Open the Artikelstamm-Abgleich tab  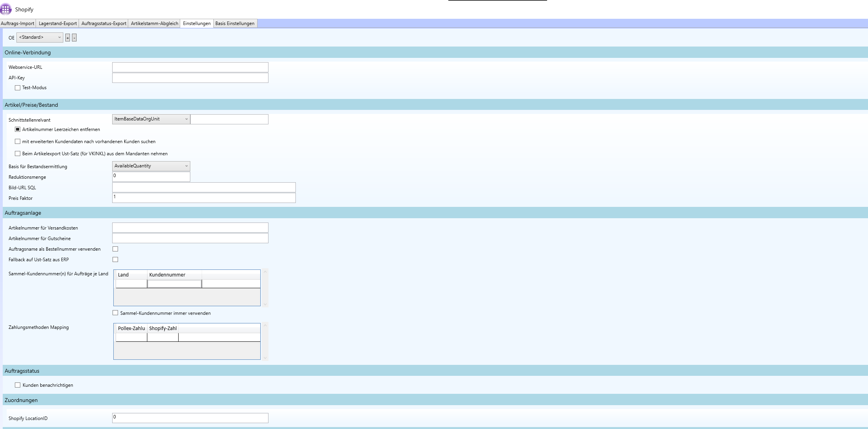pyautogui.click(x=154, y=23)
